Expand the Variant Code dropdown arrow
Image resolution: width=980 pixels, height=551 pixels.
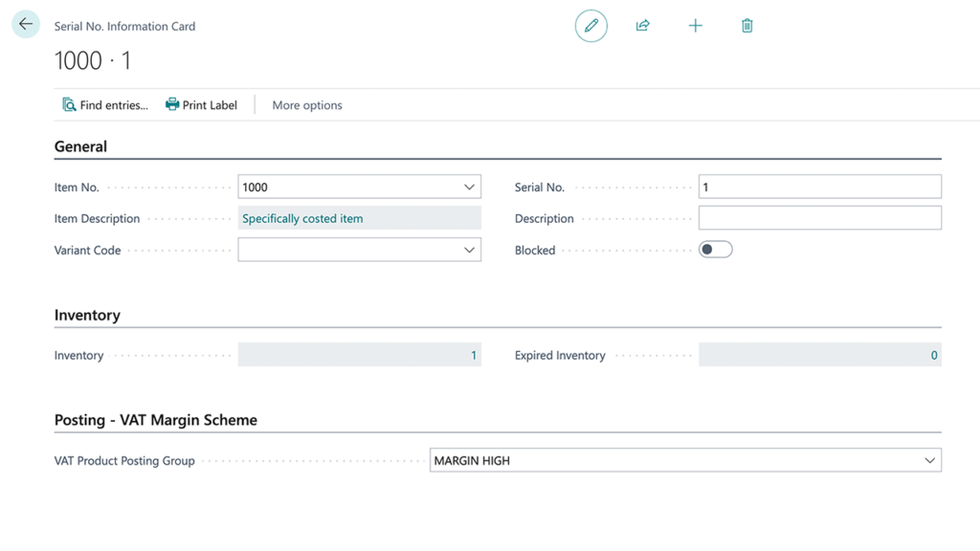tap(469, 250)
